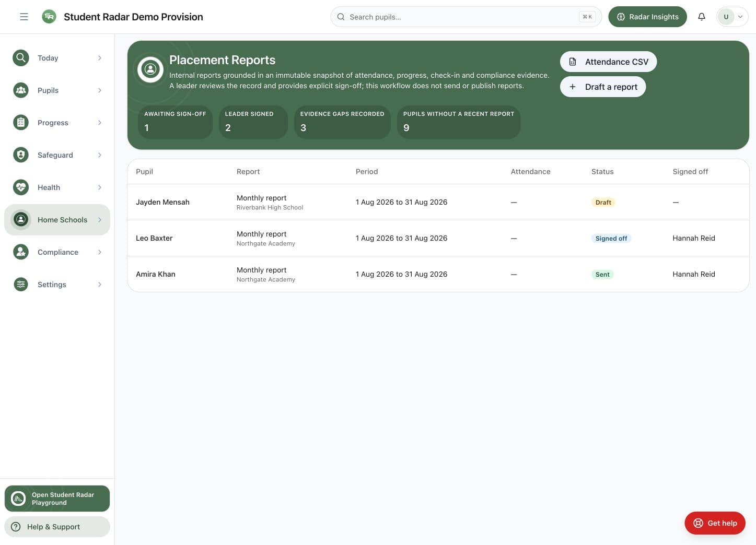Click the Pupil column header
The width and height of the screenshot is (756, 545).
click(x=144, y=171)
